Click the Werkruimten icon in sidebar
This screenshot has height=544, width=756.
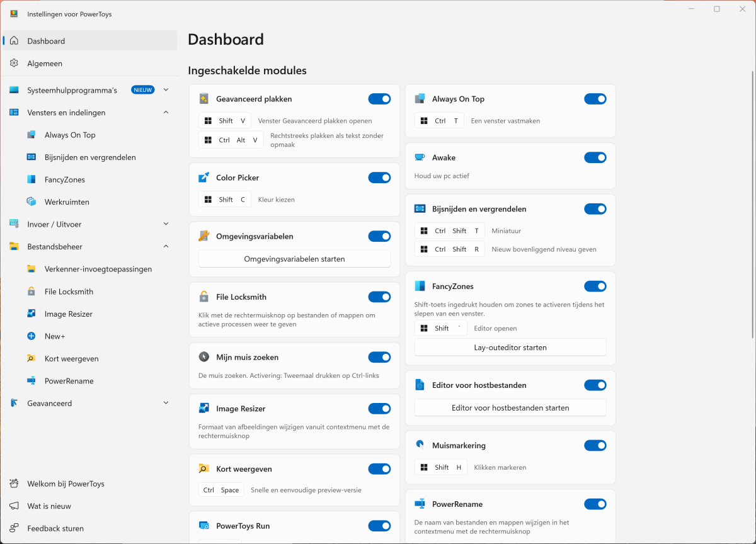click(31, 202)
